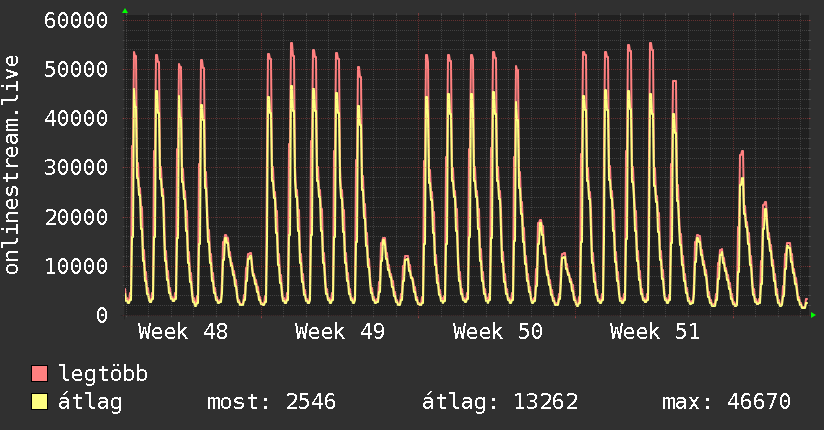Click the Week 51 axis label
Image resolution: width=824 pixels, height=430 pixels.
coord(655,332)
